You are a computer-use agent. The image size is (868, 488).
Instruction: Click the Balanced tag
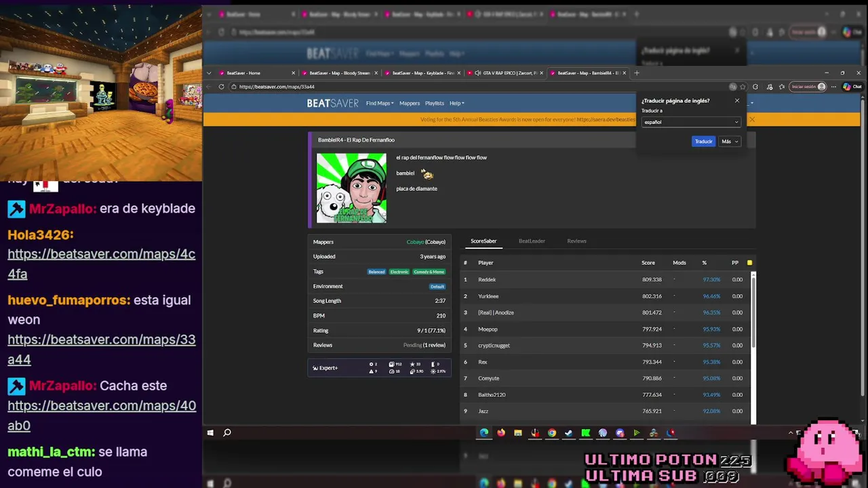tap(376, 272)
